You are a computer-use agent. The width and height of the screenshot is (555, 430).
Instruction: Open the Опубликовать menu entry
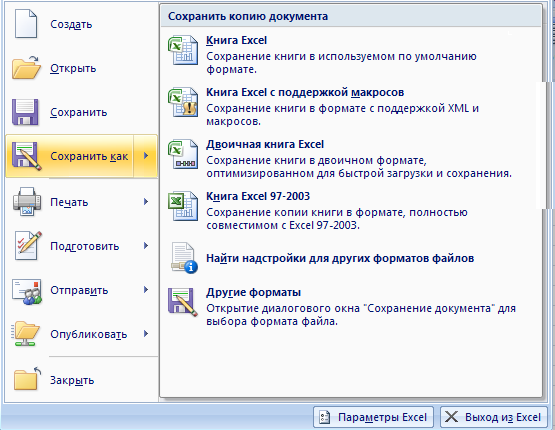point(81,334)
